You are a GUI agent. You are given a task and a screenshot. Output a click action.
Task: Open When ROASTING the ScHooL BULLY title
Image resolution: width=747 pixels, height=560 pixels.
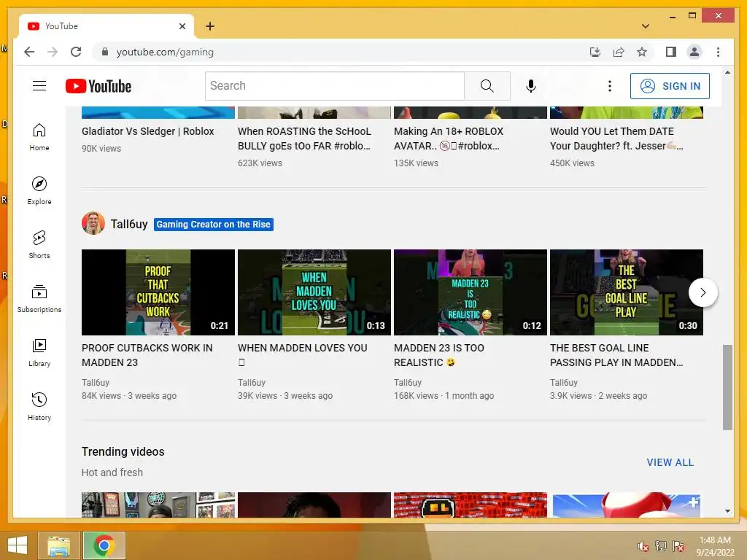(x=304, y=139)
